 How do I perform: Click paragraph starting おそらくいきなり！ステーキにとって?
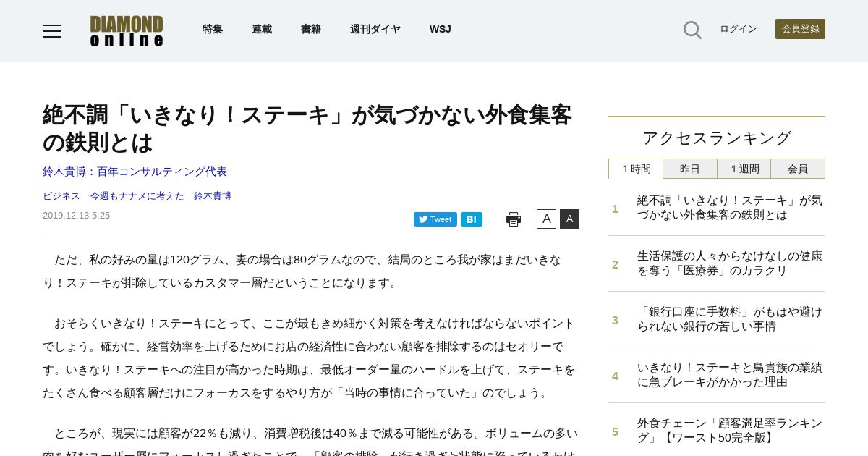pos(310,358)
